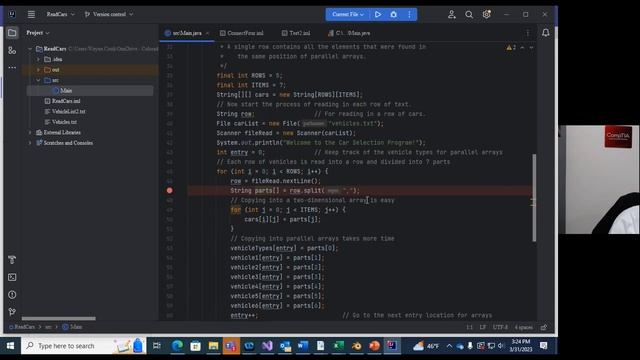Close the src\Main.java tab

point(207,33)
